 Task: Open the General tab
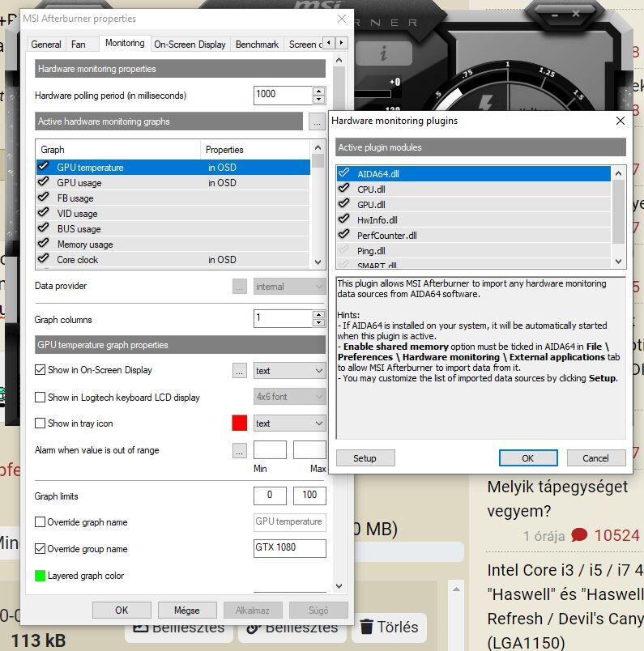(x=46, y=45)
